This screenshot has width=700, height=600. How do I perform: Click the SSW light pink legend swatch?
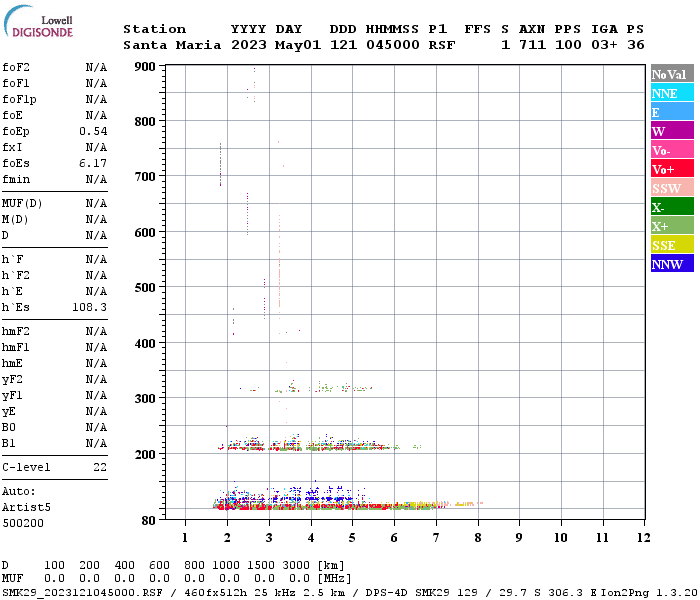tap(672, 188)
